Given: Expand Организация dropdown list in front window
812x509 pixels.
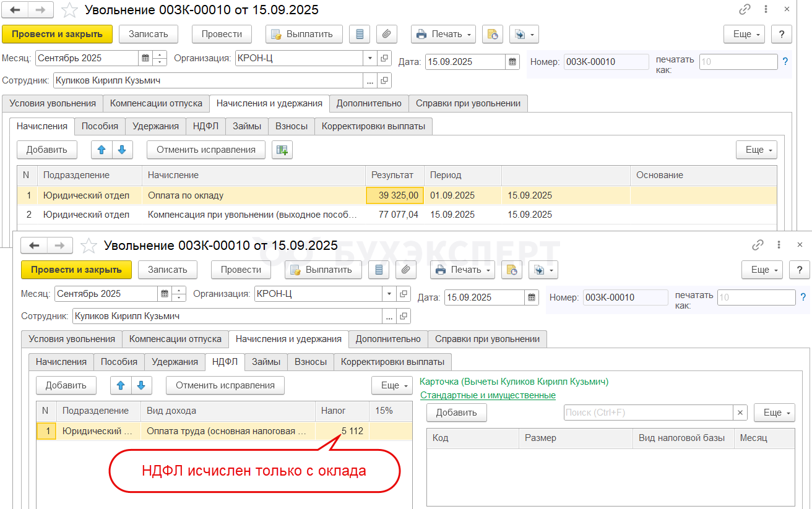Looking at the screenshot, I should [x=389, y=294].
